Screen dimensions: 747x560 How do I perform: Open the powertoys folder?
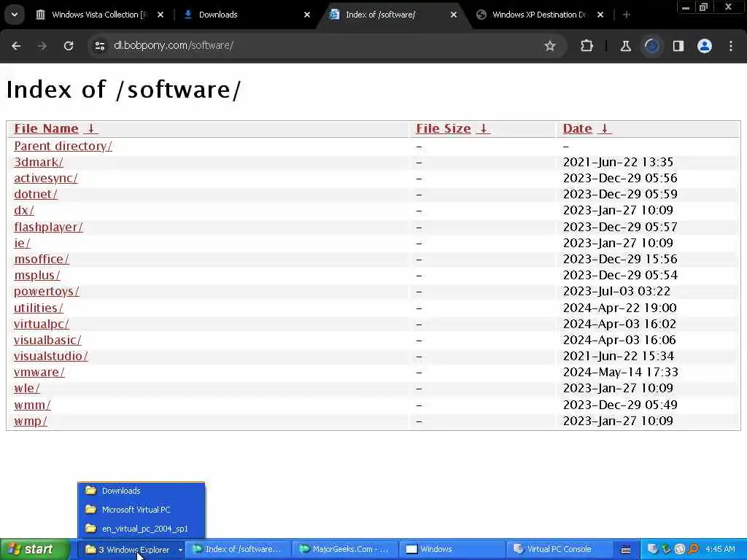coord(46,292)
